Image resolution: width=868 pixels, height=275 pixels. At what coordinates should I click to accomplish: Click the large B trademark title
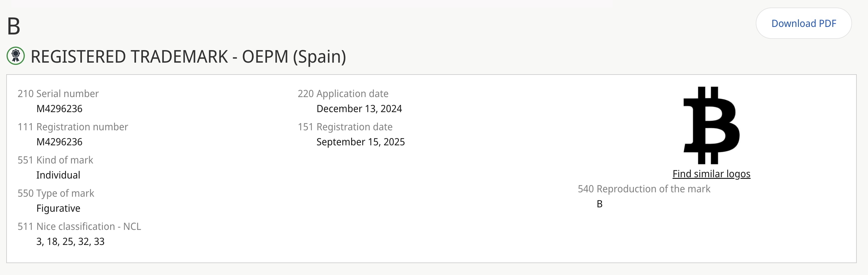[x=14, y=26]
